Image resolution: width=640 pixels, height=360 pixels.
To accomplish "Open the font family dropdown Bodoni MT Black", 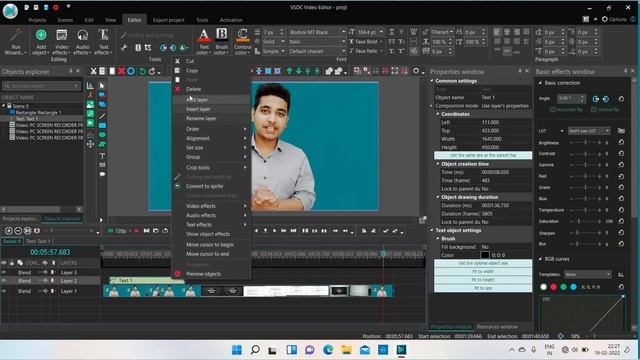I will [x=317, y=32].
